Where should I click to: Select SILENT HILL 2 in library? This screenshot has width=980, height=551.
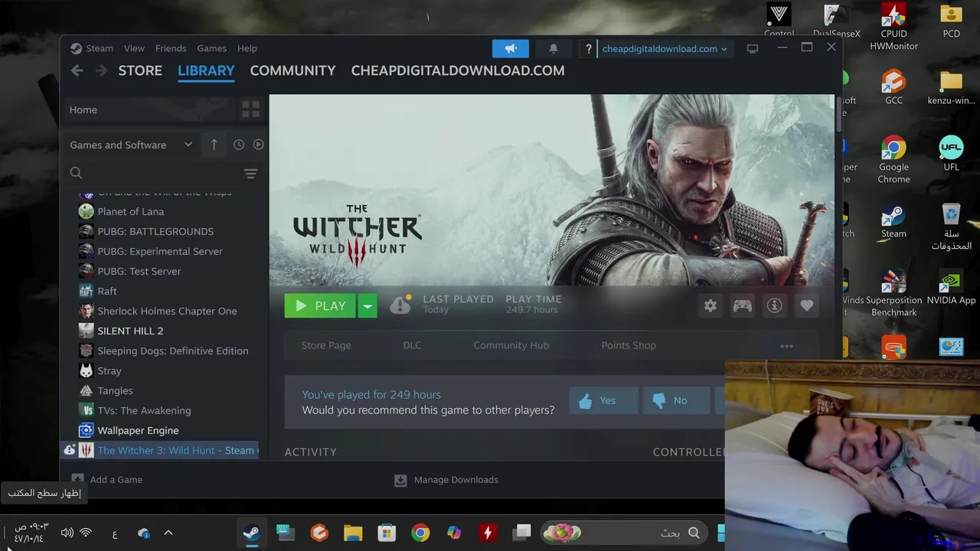tap(130, 331)
